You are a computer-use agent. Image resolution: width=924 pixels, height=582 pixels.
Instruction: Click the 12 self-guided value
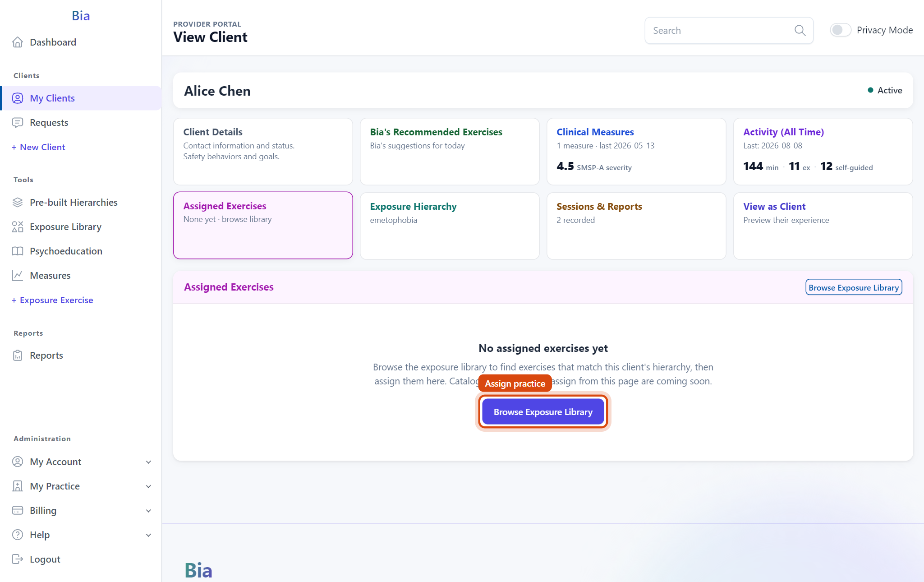pos(846,166)
